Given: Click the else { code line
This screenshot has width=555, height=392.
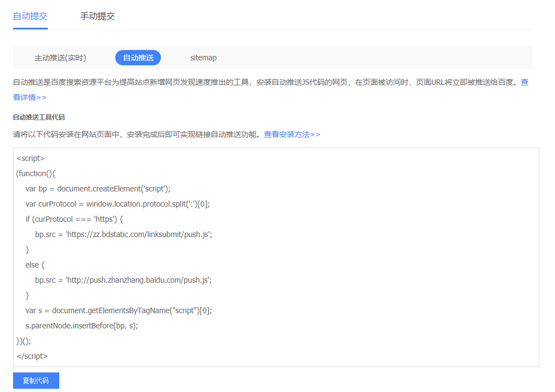Looking at the screenshot, I should (35, 265).
